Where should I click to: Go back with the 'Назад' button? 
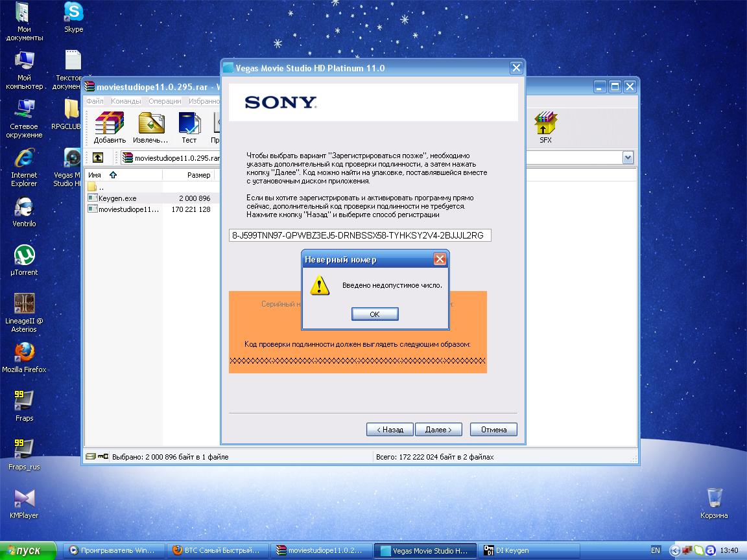pyautogui.click(x=390, y=430)
